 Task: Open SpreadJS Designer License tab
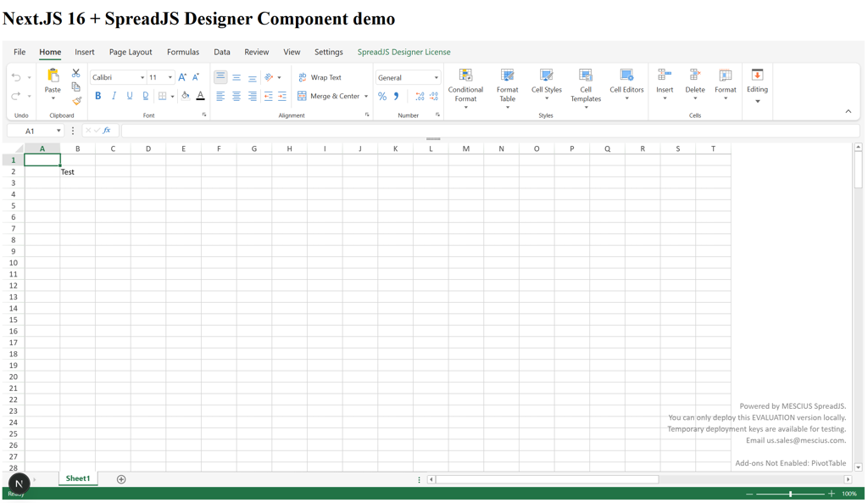coord(403,52)
